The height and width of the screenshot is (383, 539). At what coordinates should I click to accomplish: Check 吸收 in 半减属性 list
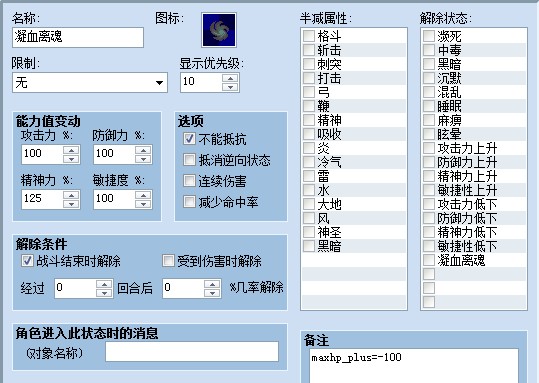point(309,134)
